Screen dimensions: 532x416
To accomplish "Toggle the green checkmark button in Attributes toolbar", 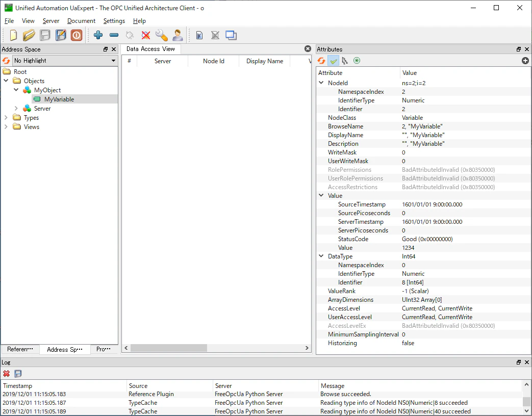I will click(x=334, y=61).
